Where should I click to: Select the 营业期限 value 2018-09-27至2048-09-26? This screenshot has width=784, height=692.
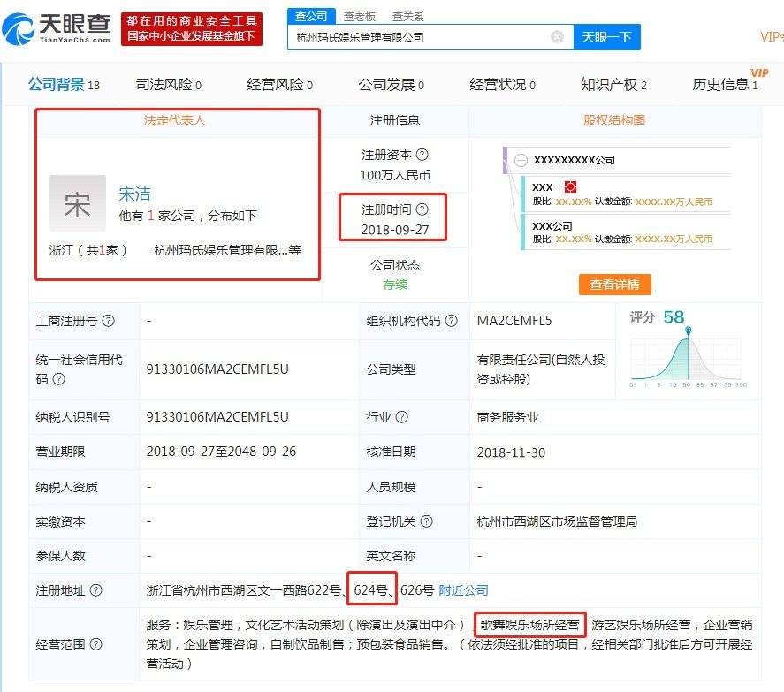click(221, 452)
